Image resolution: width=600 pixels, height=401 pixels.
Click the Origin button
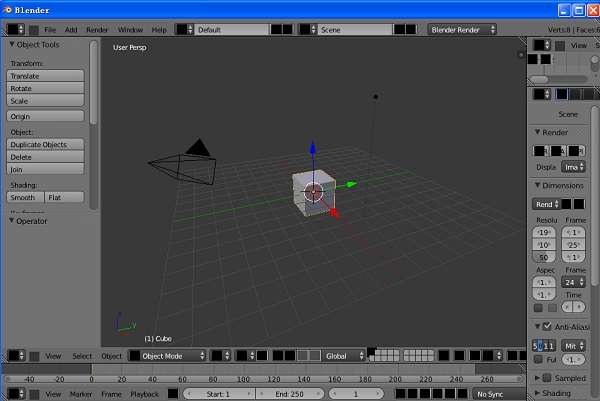pos(46,116)
